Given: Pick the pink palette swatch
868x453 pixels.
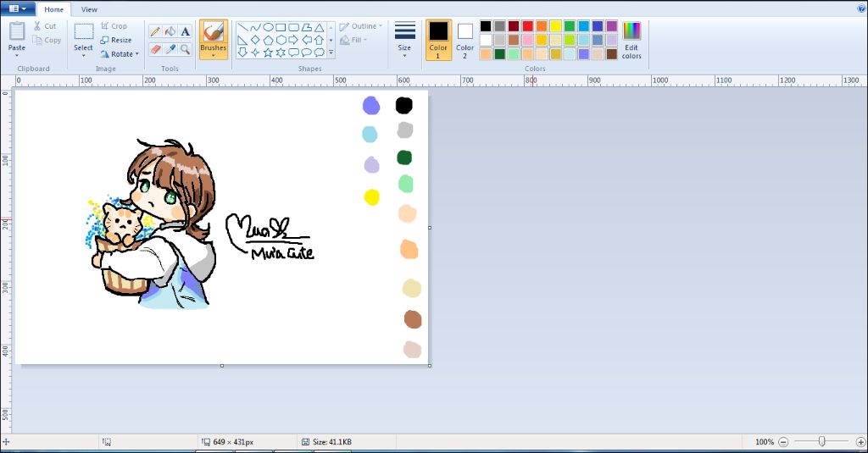Looking at the screenshot, I should (x=527, y=40).
